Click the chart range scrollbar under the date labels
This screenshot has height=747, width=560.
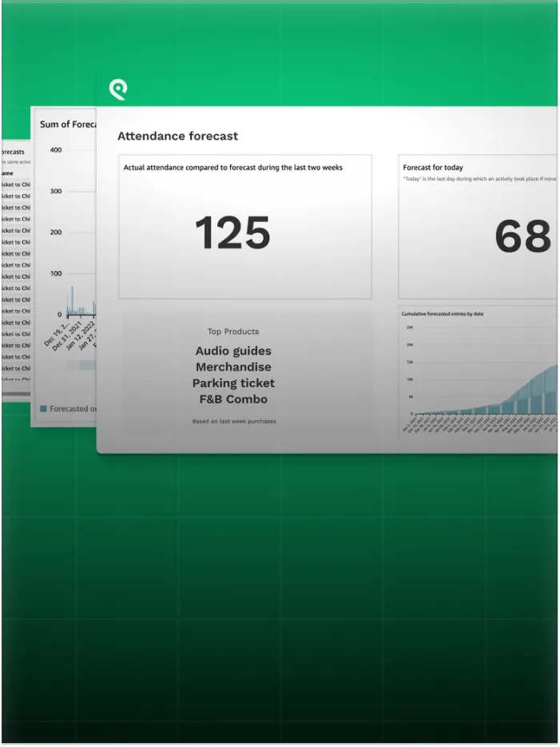[81, 365]
